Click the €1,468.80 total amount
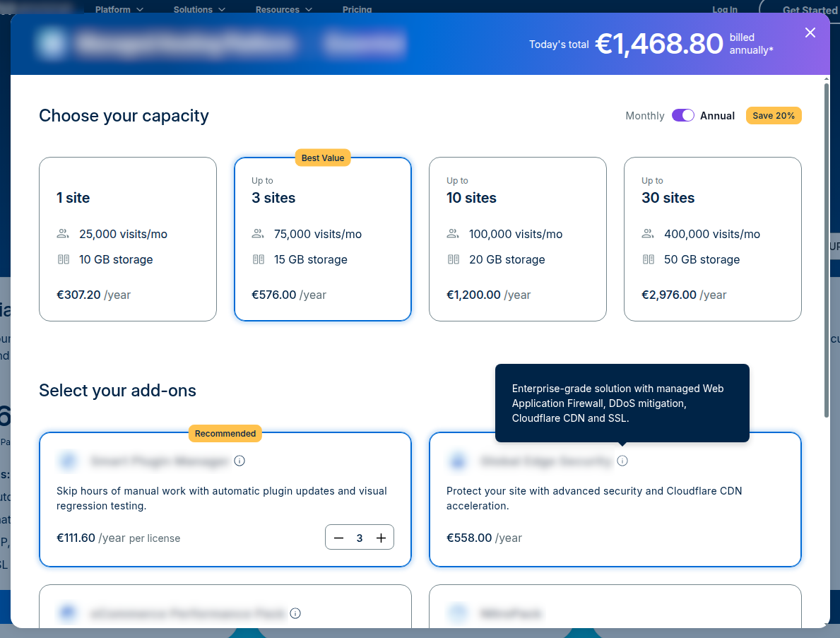The height and width of the screenshot is (638, 840). point(659,44)
